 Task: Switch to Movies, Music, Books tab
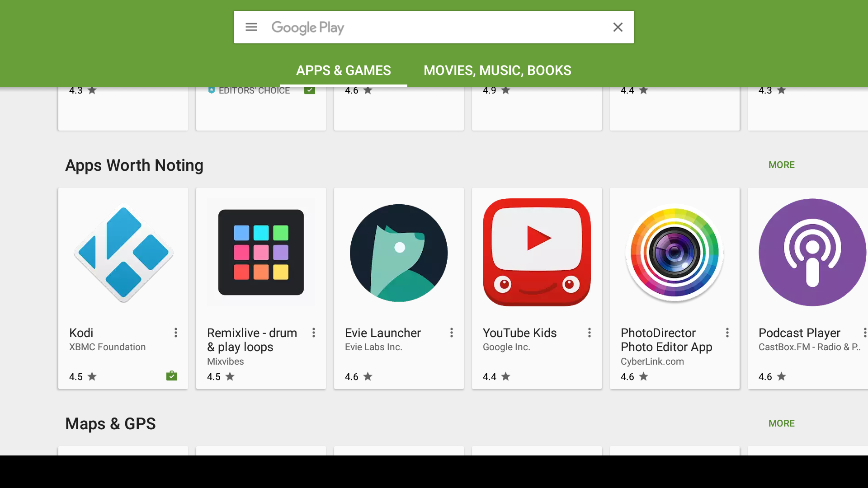coord(497,70)
